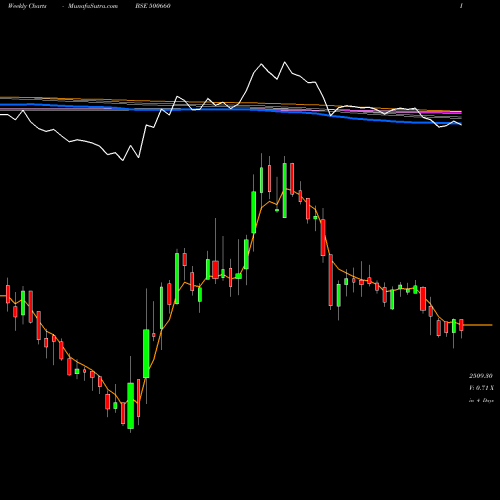This screenshot has width=500, height=500.
Task: Click the 'V: 0.71 X' volume text
Action: coord(481,388)
